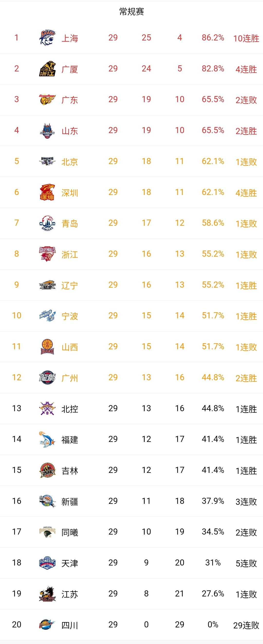Image resolution: width=263 pixels, height=644 pixels.
Task: Select the rank 13 北控 row
Action: click(131, 409)
